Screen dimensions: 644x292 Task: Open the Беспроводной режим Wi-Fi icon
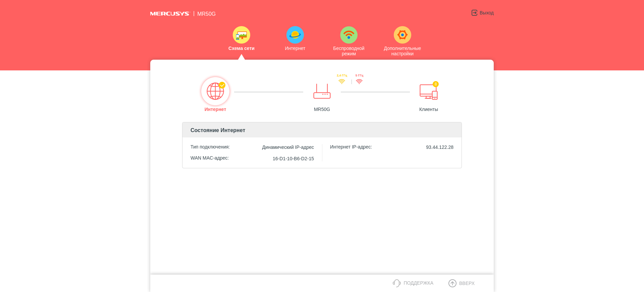349,35
